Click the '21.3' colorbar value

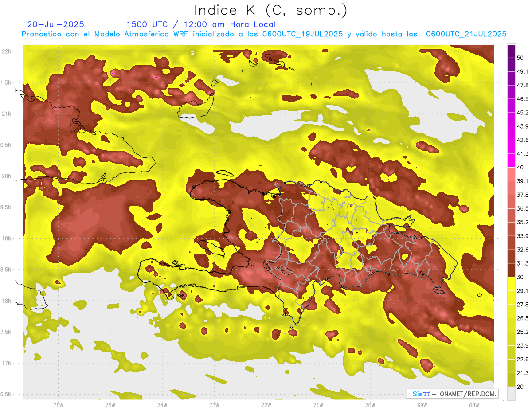[523, 373]
